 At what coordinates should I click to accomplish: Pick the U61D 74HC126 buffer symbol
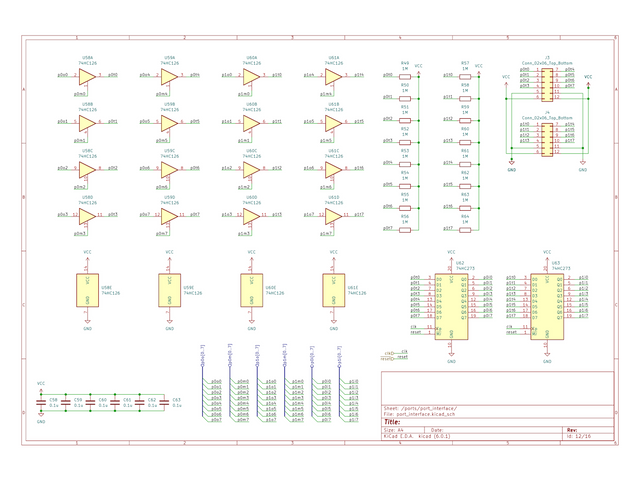[333, 215]
